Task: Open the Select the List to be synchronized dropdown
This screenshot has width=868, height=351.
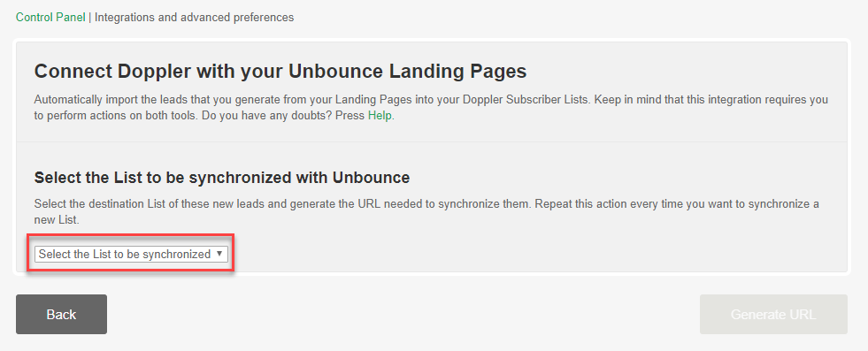Action: point(132,255)
